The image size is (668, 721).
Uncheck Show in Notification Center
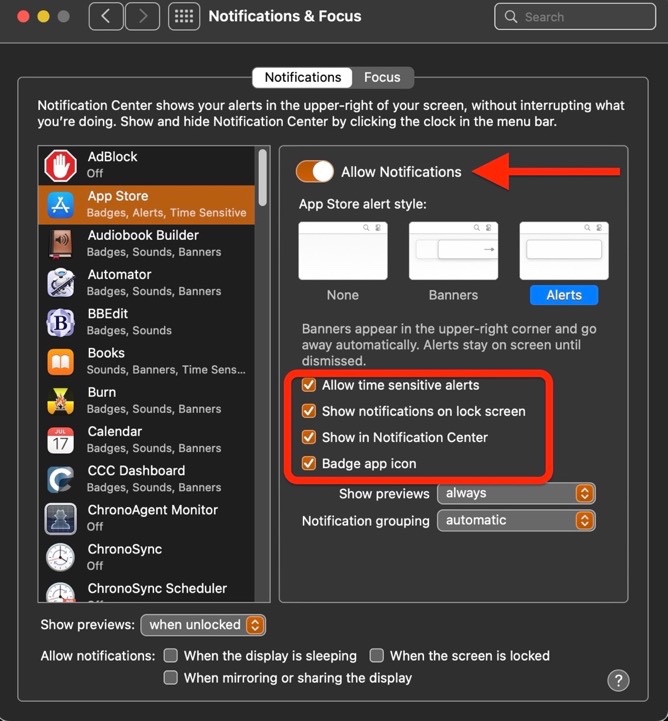tap(308, 437)
